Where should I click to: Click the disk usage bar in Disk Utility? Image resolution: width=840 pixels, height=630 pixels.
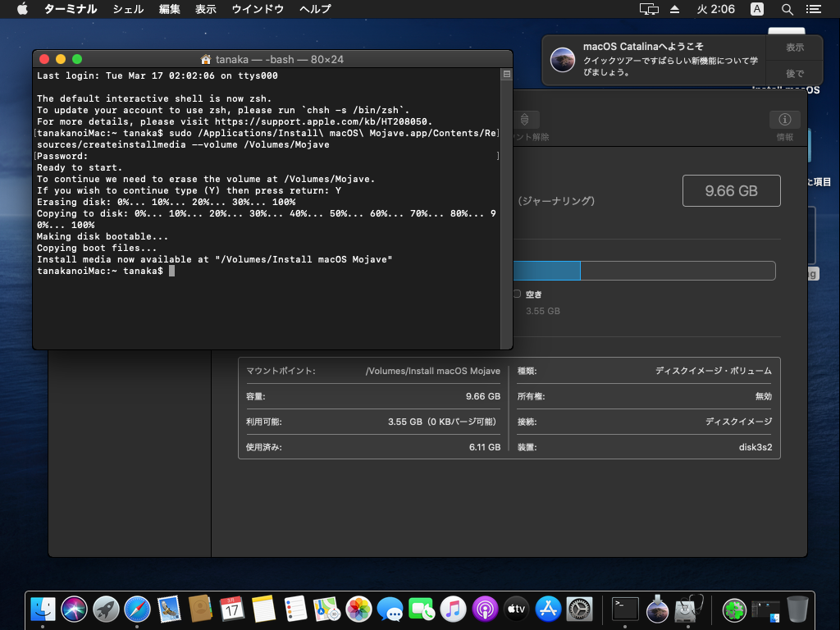click(645, 271)
